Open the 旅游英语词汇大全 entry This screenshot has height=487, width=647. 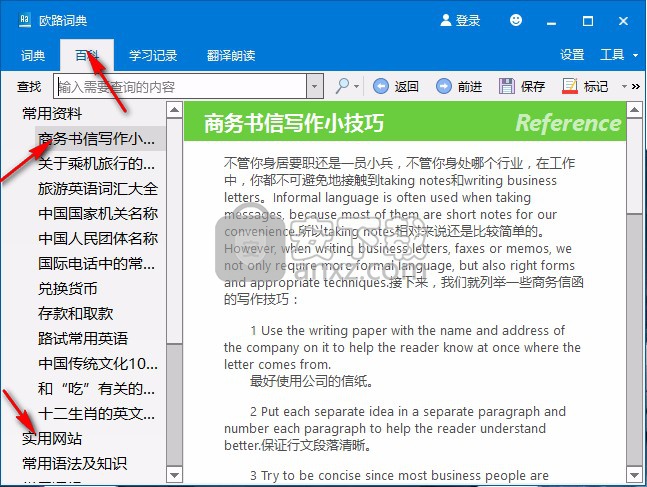tap(98, 189)
